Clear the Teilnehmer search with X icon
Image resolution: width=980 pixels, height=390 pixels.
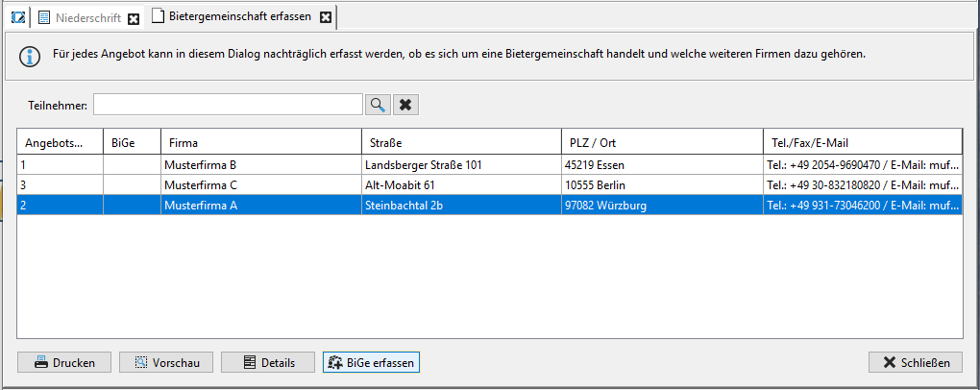click(405, 105)
